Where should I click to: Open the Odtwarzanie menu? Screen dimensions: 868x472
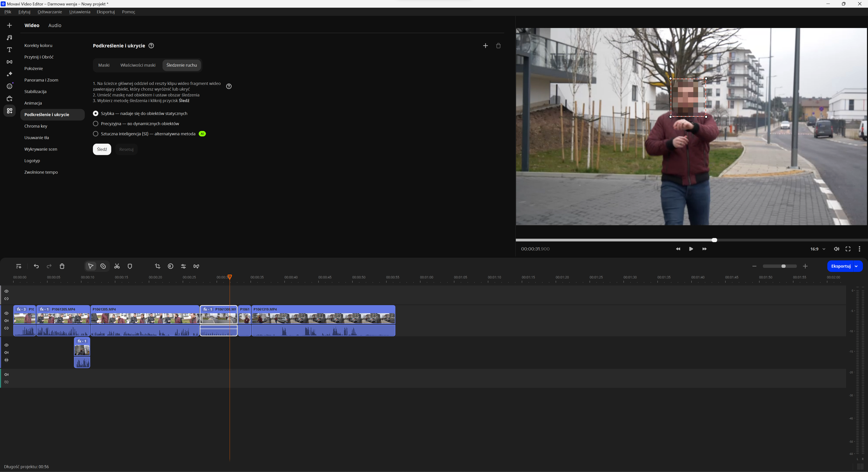[50, 12]
